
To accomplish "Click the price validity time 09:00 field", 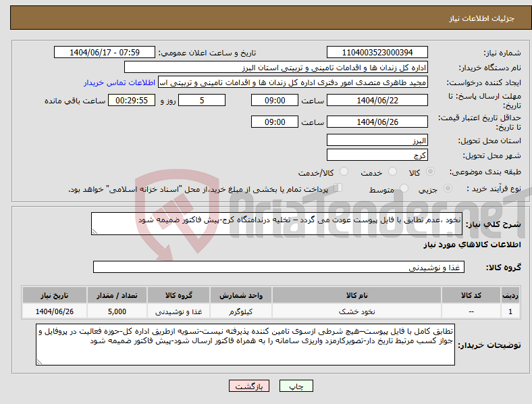I will coord(275,122).
